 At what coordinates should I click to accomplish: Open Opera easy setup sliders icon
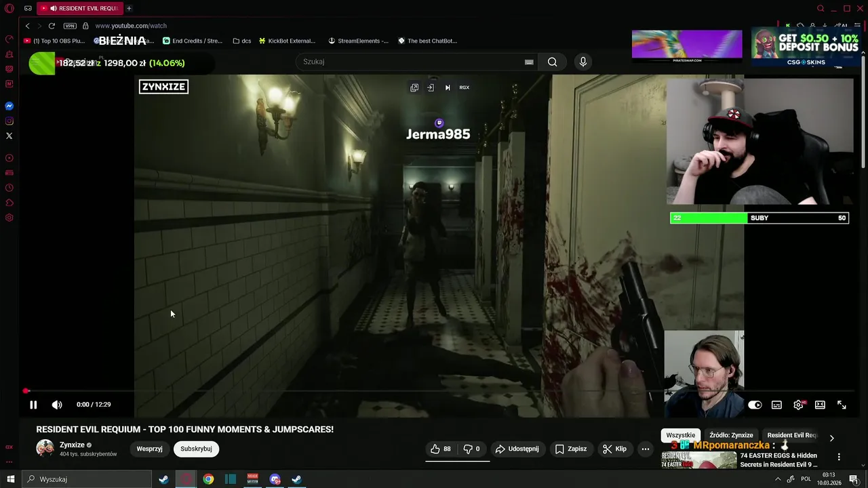click(x=857, y=26)
